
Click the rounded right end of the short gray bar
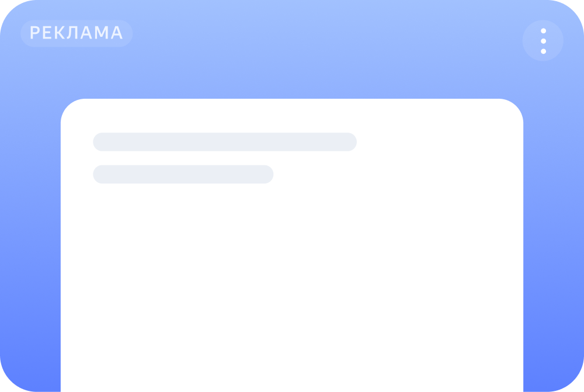(267, 175)
